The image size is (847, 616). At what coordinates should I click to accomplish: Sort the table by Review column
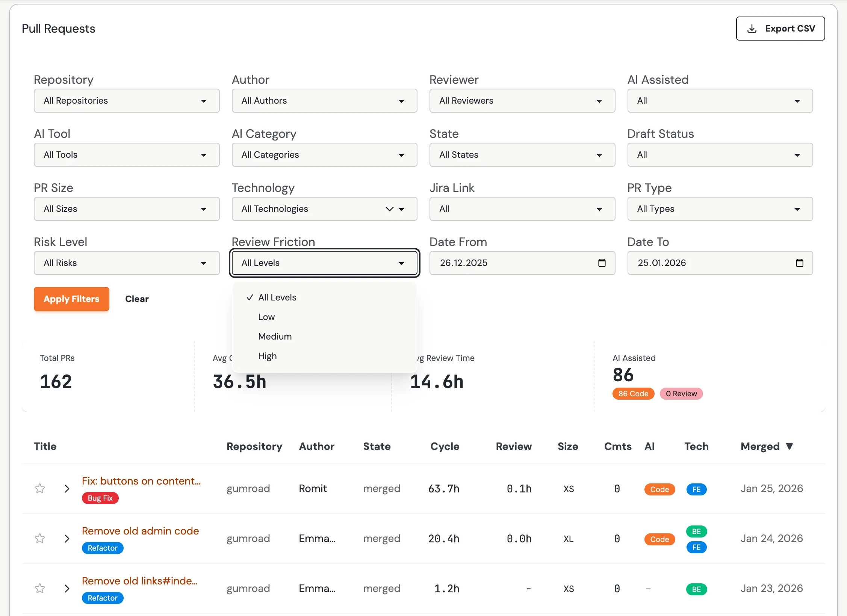514,446
